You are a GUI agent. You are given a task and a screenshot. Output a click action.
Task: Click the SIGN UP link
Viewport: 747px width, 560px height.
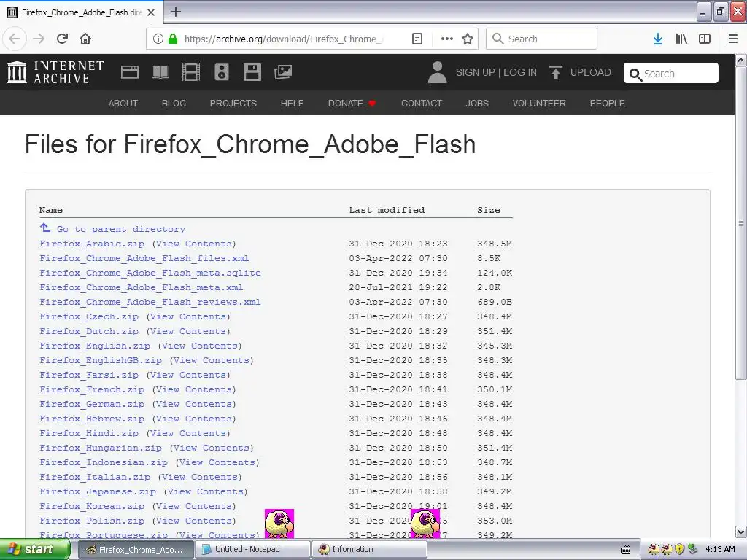click(476, 72)
